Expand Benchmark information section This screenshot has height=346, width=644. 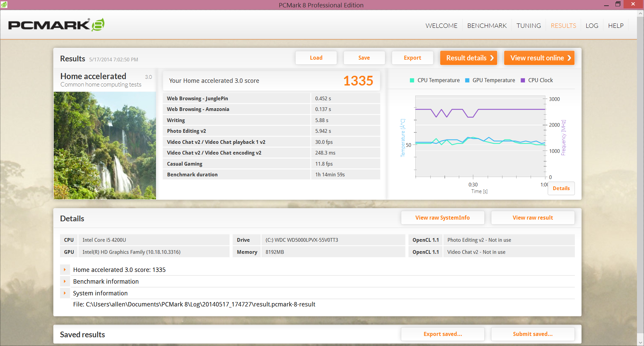[x=65, y=281]
